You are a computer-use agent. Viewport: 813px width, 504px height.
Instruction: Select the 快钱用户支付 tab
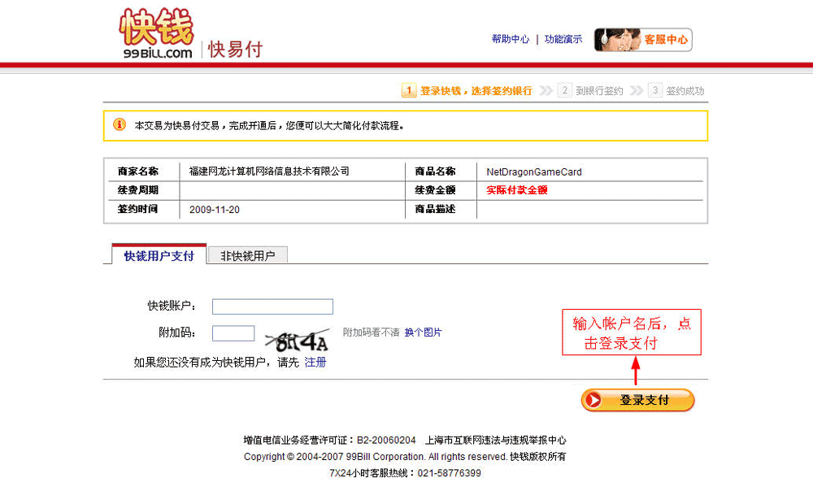click(159, 255)
